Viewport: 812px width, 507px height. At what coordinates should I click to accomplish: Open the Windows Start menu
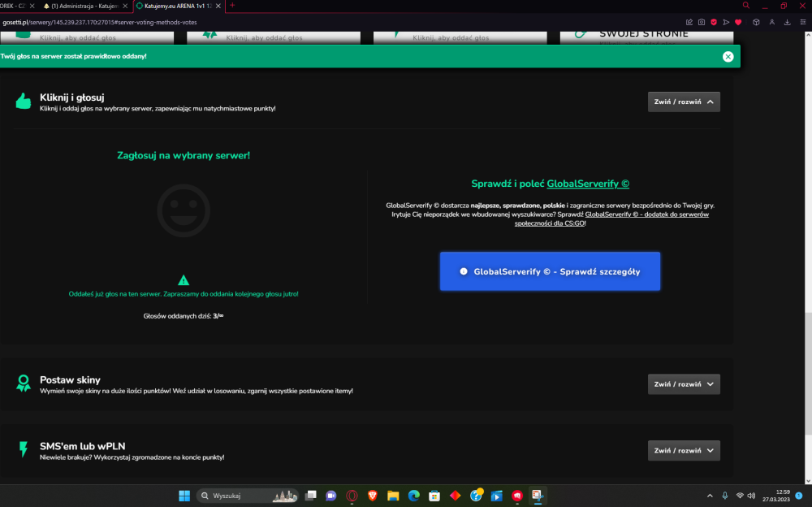tap(184, 496)
